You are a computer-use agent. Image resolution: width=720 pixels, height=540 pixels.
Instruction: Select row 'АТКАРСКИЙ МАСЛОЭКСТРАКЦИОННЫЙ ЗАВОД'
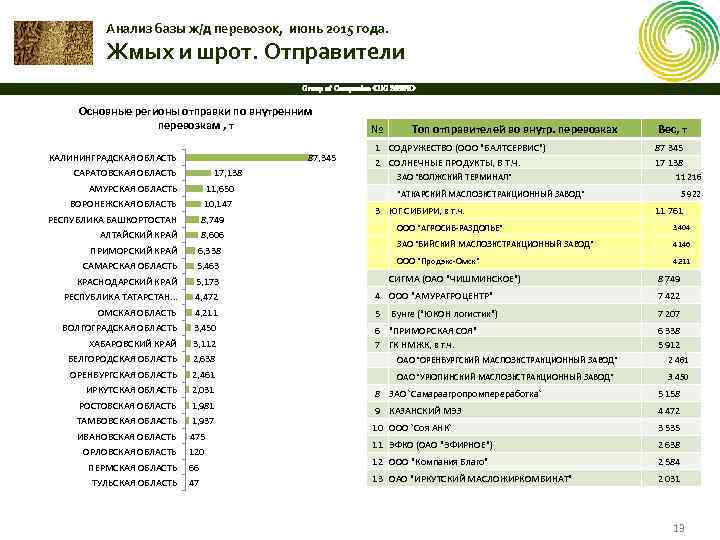pos(534,194)
